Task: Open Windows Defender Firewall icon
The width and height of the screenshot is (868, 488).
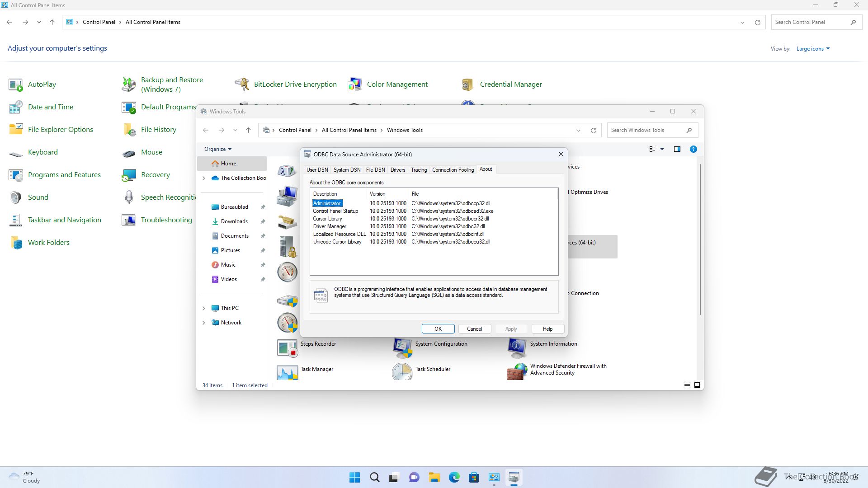Action: coord(517,371)
